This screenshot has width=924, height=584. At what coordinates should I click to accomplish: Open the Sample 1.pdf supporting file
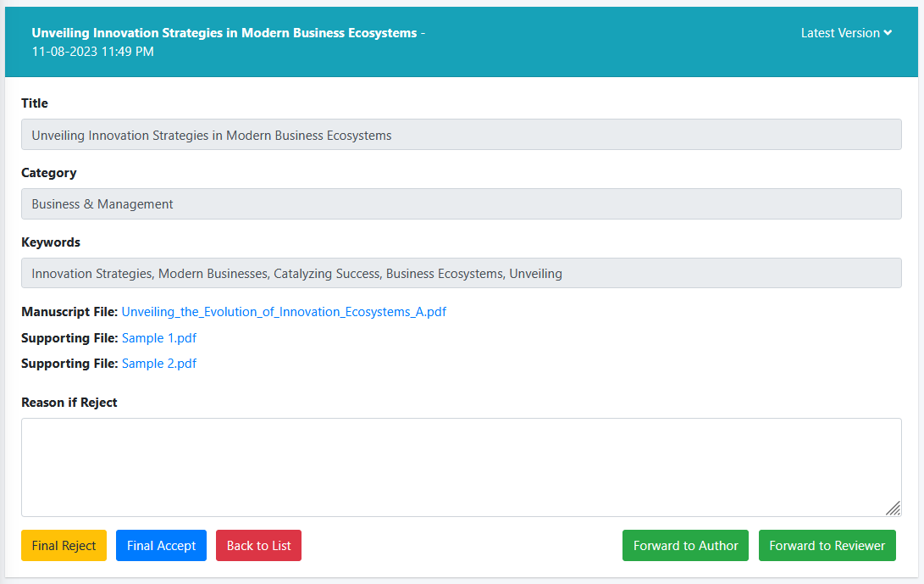pos(158,337)
